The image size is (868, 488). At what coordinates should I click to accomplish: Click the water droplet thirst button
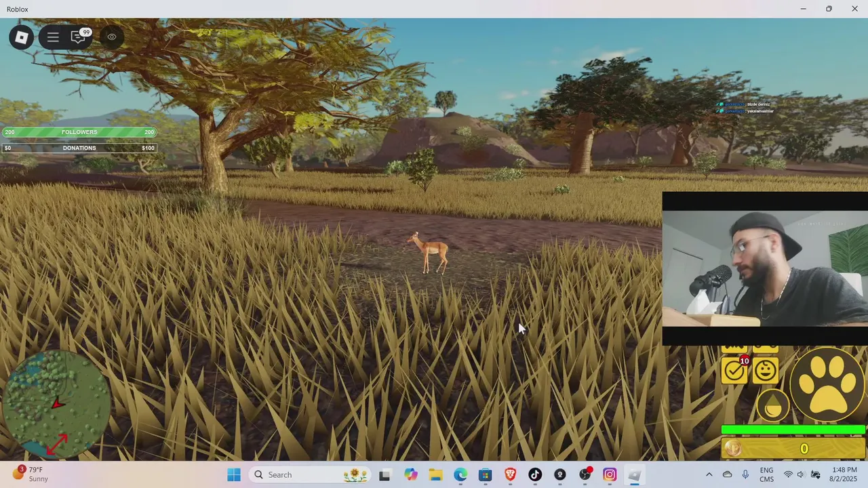pos(772,407)
